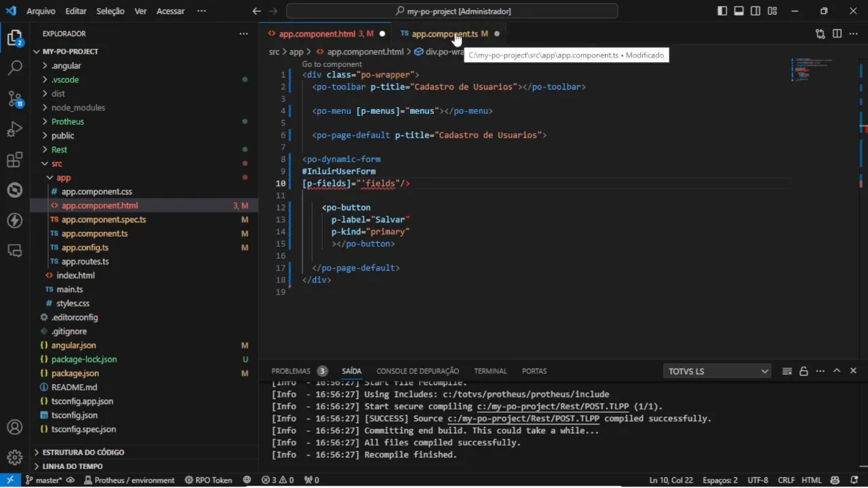Open the Manage gear icon
The height and width of the screenshot is (488, 868).
[x=15, y=457]
